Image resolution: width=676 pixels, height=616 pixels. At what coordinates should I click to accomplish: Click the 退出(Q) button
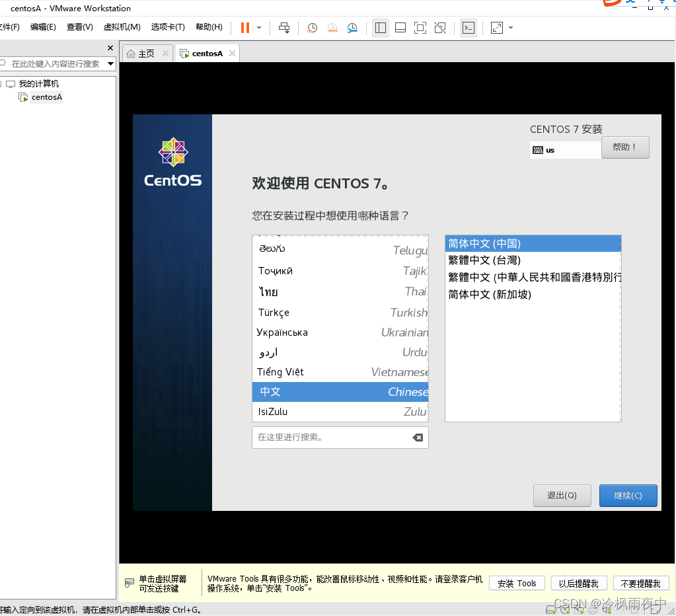pyautogui.click(x=562, y=496)
